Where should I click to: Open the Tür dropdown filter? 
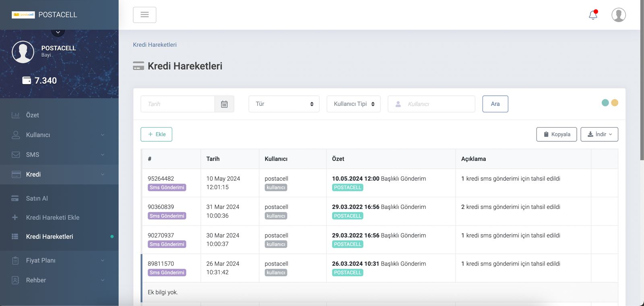tap(284, 104)
